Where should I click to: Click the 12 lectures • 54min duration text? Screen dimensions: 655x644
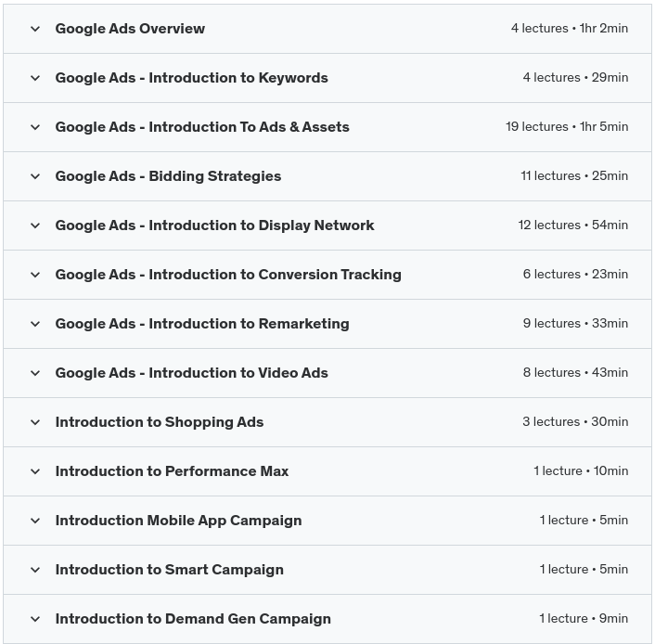[572, 225]
